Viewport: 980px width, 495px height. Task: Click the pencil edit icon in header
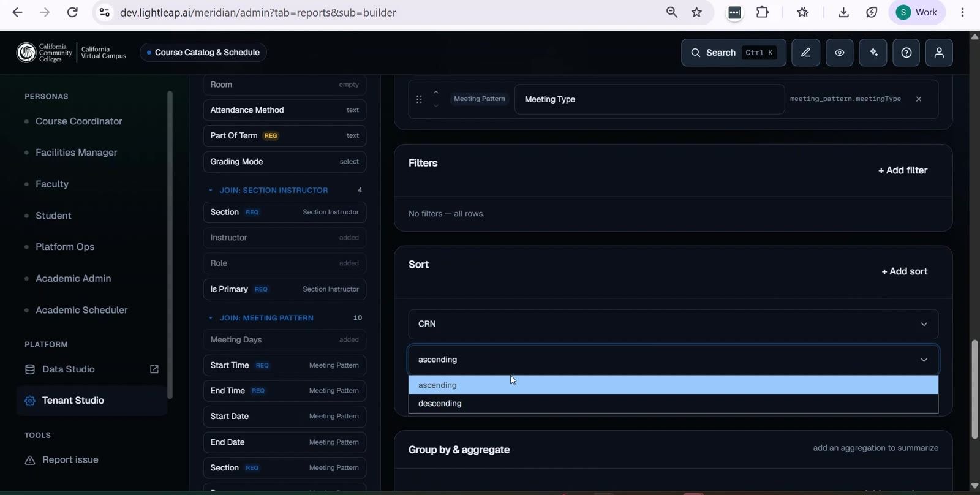806,53
